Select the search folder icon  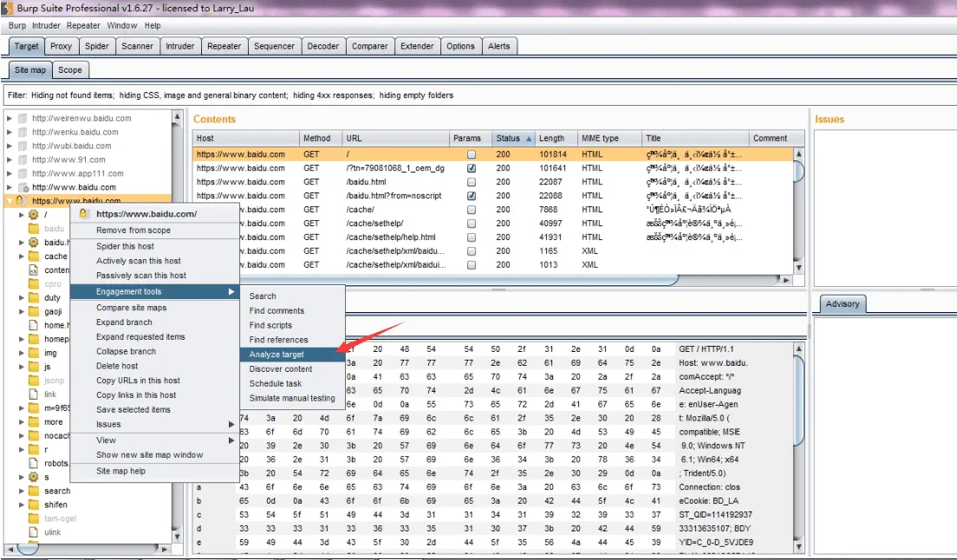tap(34, 491)
